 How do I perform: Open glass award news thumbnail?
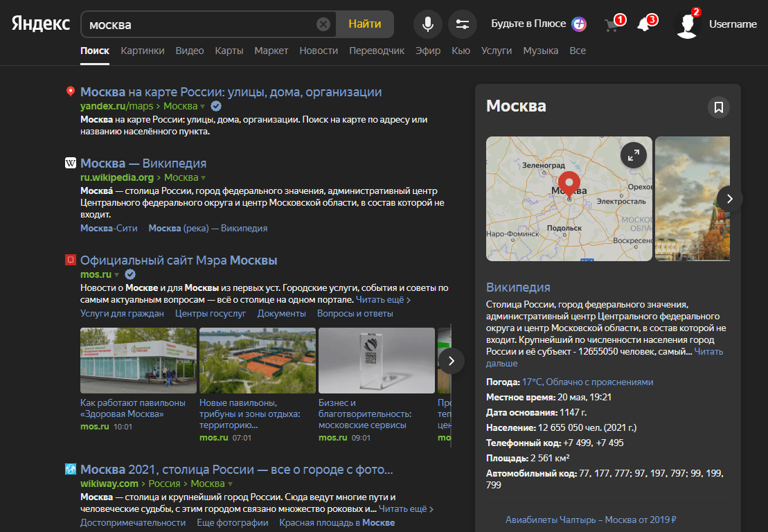(x=377, y=360)
